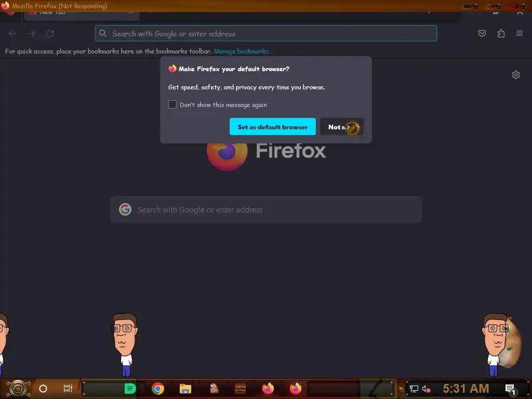Open the List all tabs dropdown arrow

429,13
